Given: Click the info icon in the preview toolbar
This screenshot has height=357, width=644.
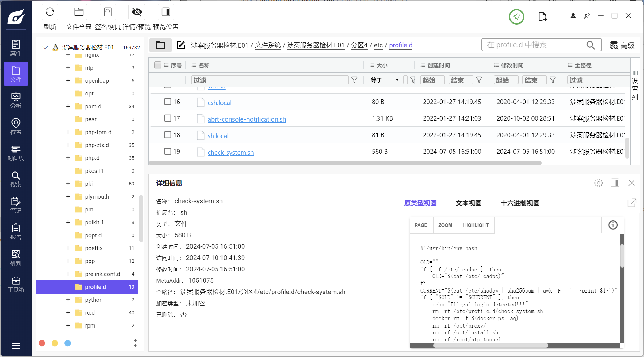Looking at the screenshot, I should [x=613, y=225].
